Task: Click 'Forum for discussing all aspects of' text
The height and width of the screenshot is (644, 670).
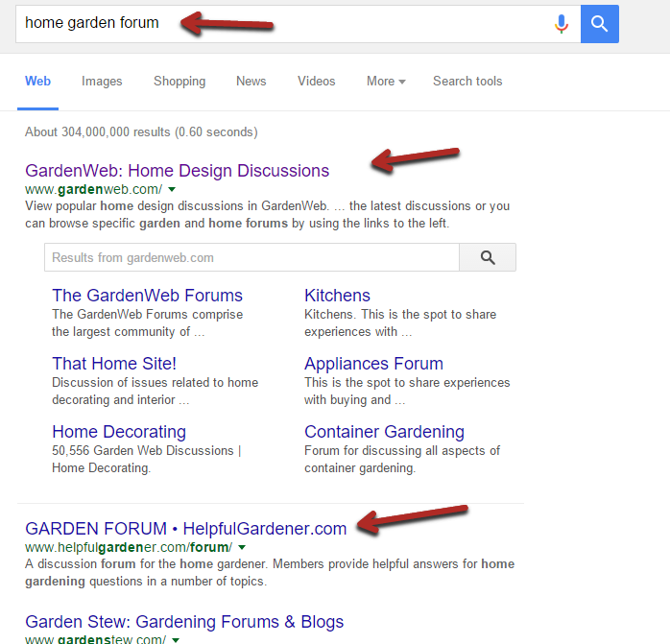Action: click(401, 451)
